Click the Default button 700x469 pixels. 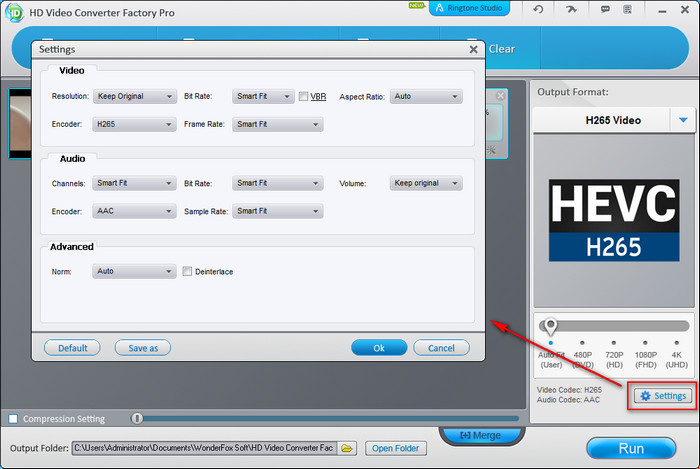[72, 348]
